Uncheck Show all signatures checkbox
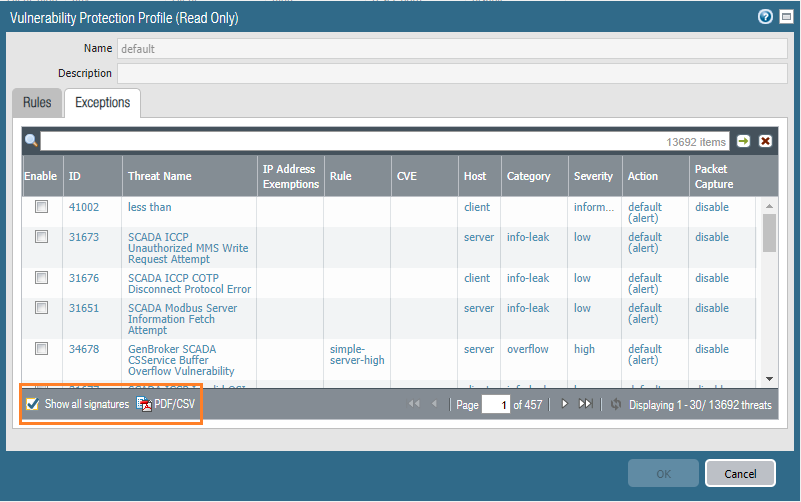The width and height of the screenshot is (801, 502). 32,404
